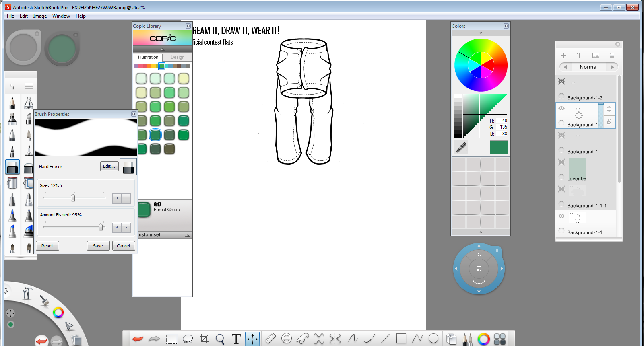
Task: Collapse the Copic logo banner arrow
Action: pyautogui.click(x=162, y=49)
